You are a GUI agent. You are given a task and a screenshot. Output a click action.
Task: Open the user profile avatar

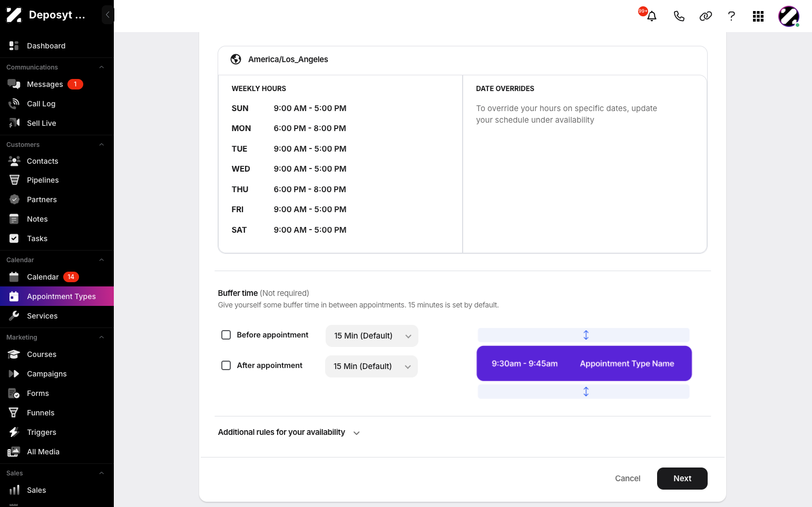point(789,16)
